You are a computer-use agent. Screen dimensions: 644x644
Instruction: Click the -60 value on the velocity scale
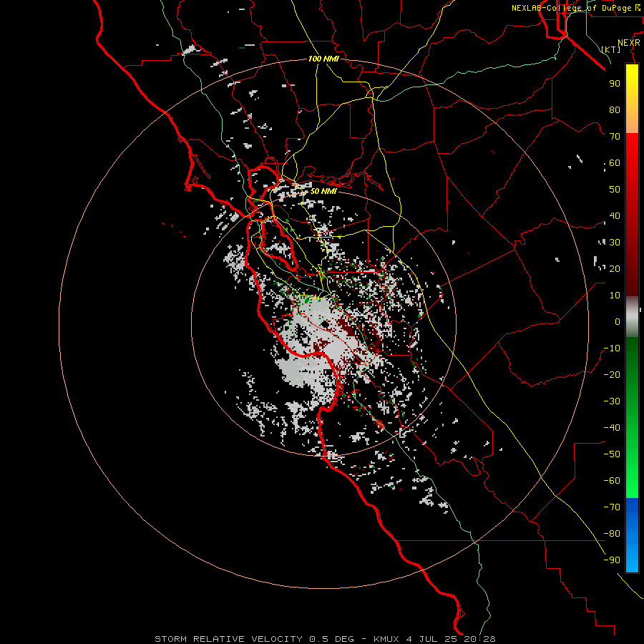pyautogui.click(x=612, y=481)
